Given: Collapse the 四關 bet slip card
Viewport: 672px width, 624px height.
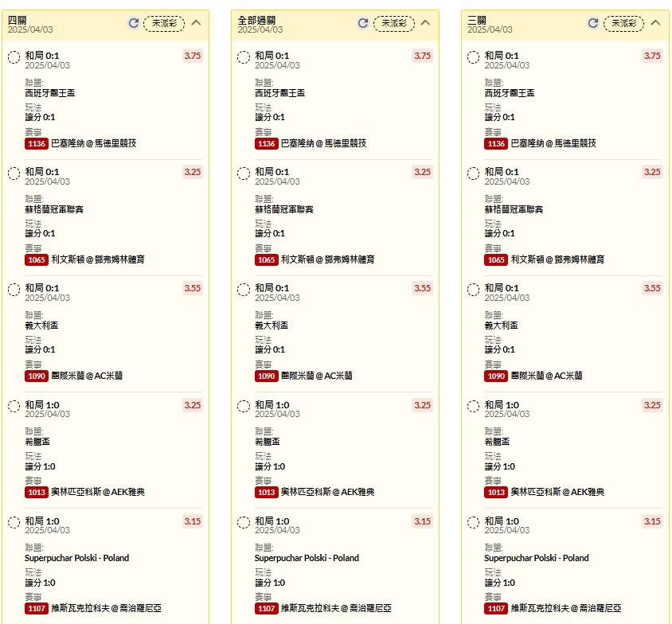Looking at the screenshot, I should 196,23.
